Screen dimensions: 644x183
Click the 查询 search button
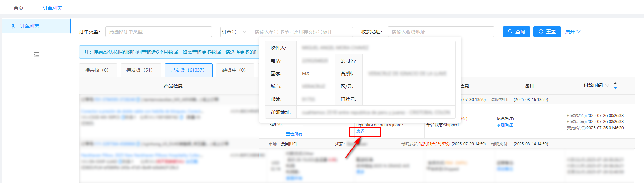(x=516, y=32)
